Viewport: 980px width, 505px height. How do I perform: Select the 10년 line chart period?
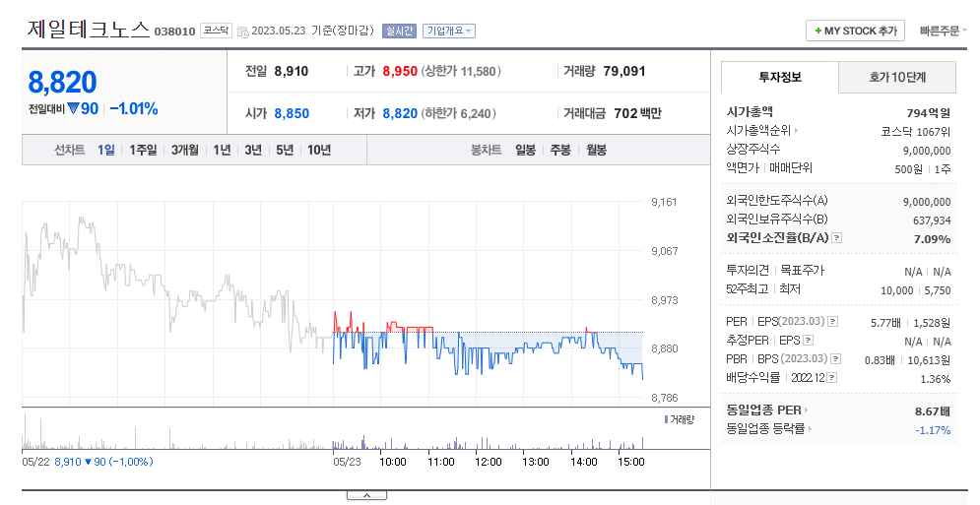[x=319, y=150]
